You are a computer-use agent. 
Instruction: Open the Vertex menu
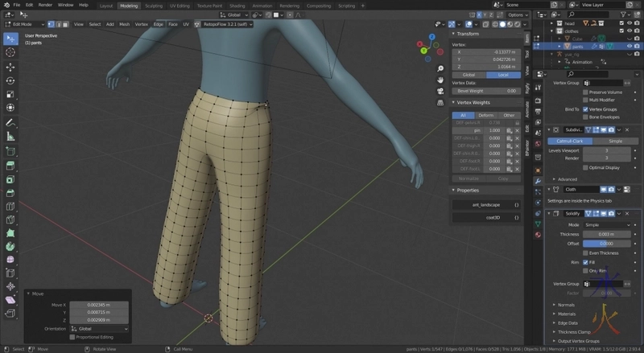click(x=142, y=24)
